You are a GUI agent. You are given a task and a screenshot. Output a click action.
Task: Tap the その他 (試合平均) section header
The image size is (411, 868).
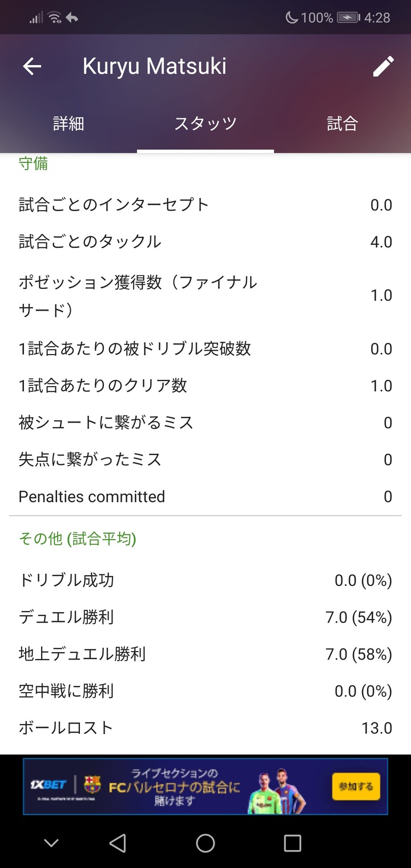(78, 539)
